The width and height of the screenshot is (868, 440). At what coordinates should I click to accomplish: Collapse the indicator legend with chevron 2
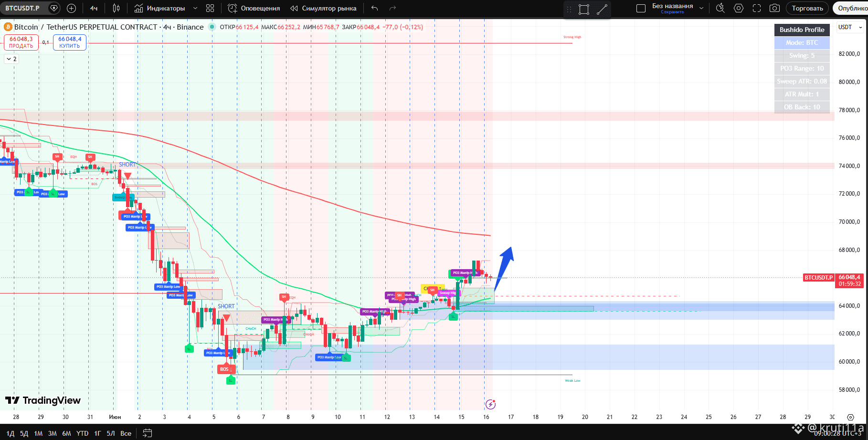pos(12,59)
